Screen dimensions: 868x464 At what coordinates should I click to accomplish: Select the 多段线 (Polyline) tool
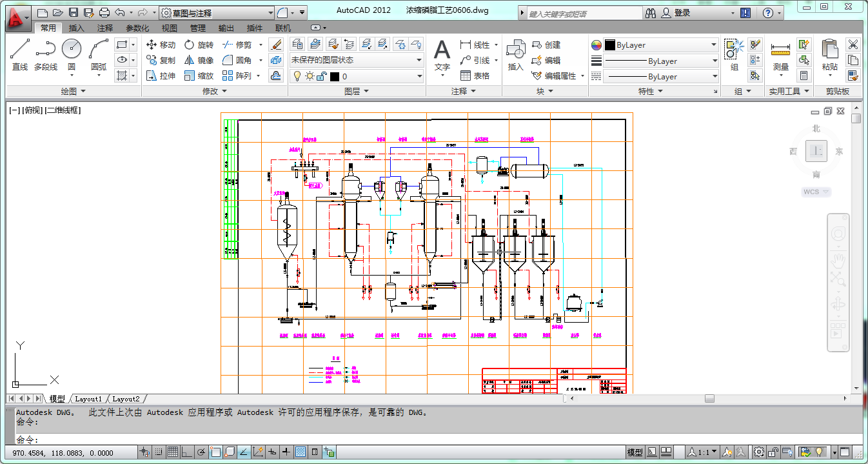(46, 54)
